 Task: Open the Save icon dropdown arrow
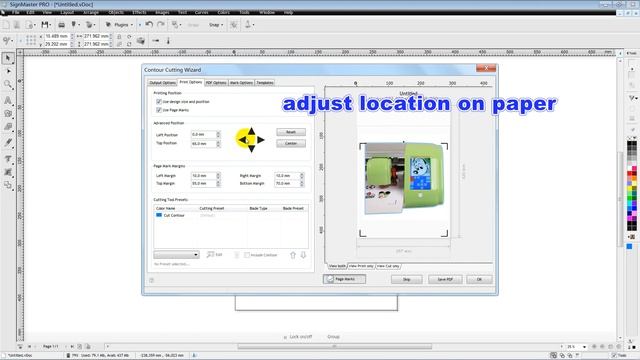point(50,25)
